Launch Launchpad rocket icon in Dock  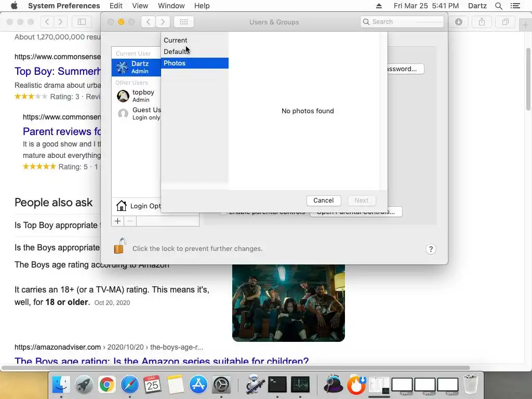pos(84,385)
